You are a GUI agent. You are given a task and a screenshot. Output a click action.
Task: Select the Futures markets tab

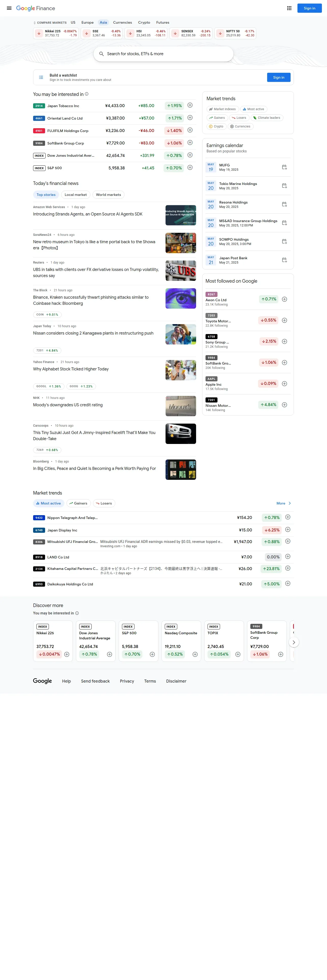coord(162,22)
